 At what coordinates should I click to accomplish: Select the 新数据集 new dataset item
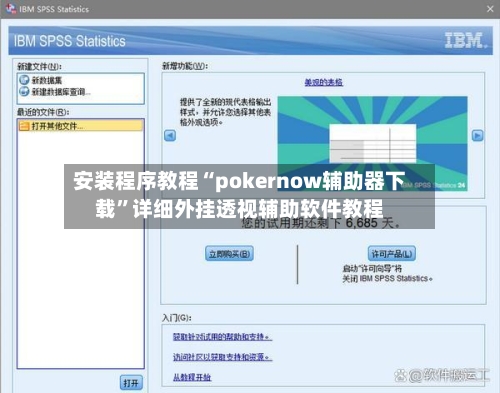[x=47, y=80]
